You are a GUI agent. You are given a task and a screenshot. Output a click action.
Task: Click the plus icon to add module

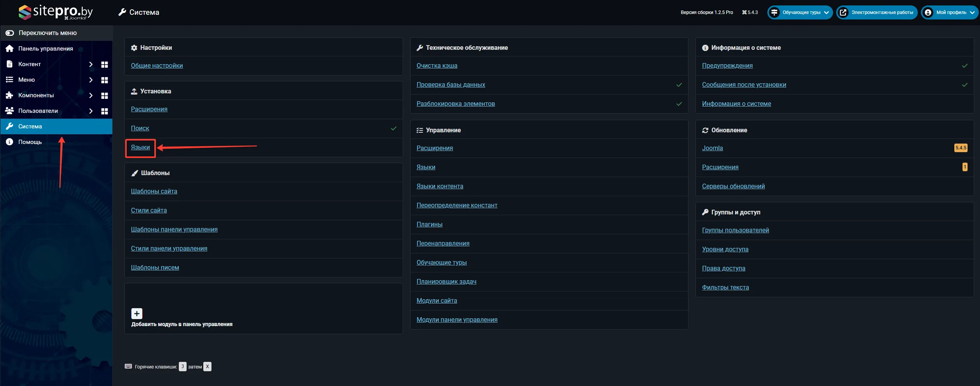tap(137, 314)
